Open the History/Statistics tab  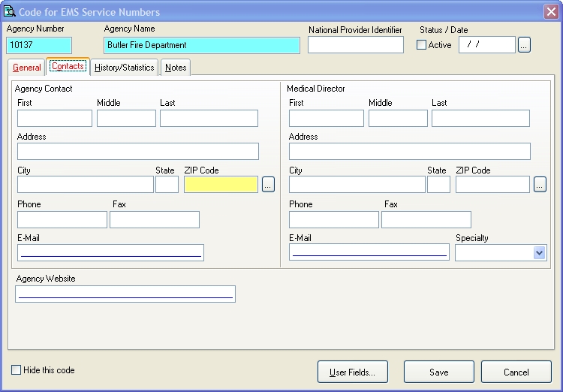click(124, 68)
